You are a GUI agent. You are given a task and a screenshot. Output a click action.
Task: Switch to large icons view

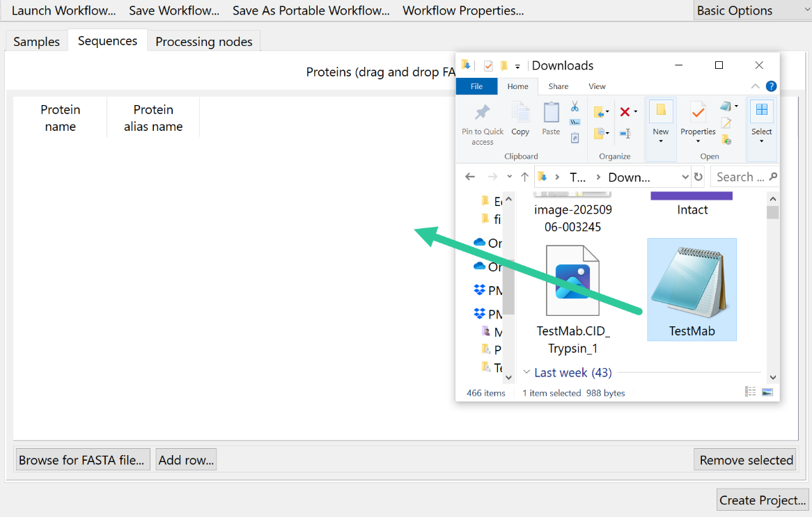pos(767,392)
